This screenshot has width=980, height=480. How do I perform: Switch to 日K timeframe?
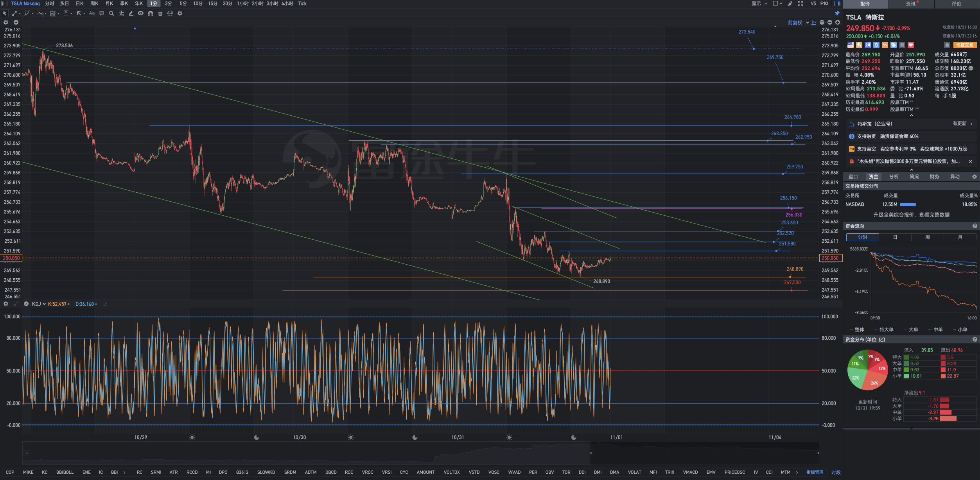coord(80,4)
